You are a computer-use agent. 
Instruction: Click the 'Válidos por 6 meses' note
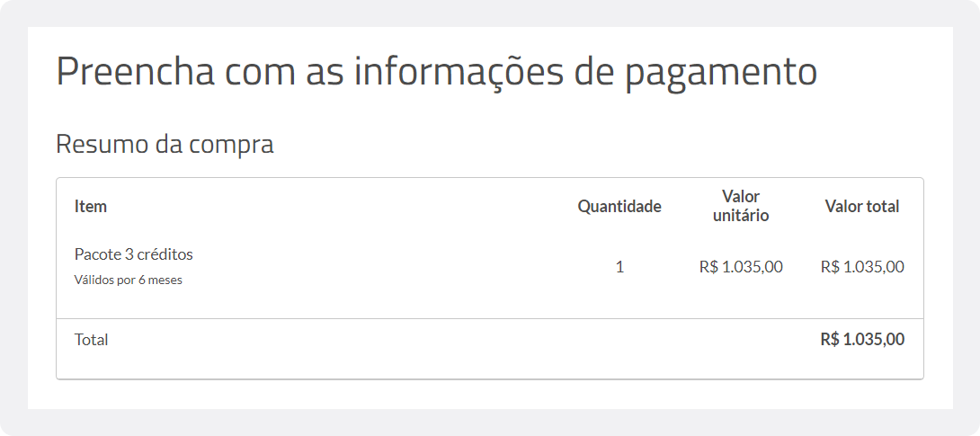(129, 280)
